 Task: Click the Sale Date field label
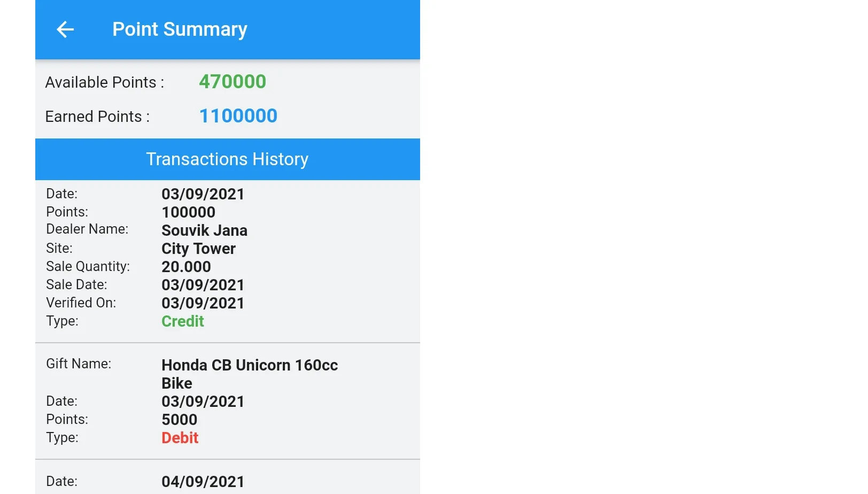click(75, 284)
